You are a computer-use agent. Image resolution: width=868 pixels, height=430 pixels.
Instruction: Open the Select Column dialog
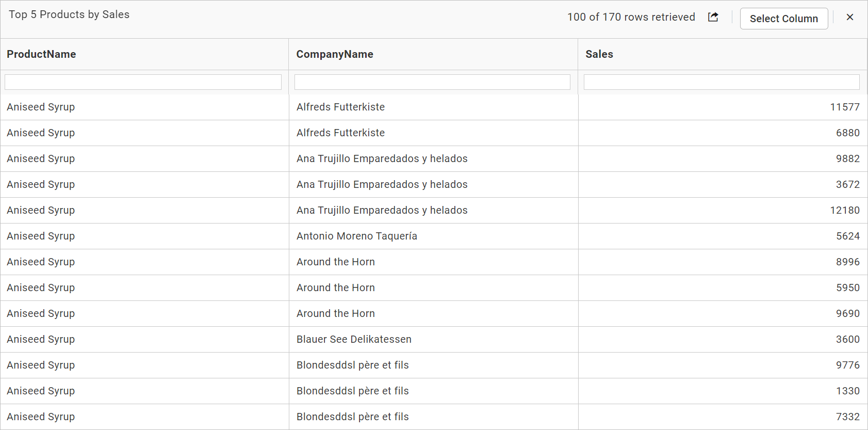(x=784, y=19)
